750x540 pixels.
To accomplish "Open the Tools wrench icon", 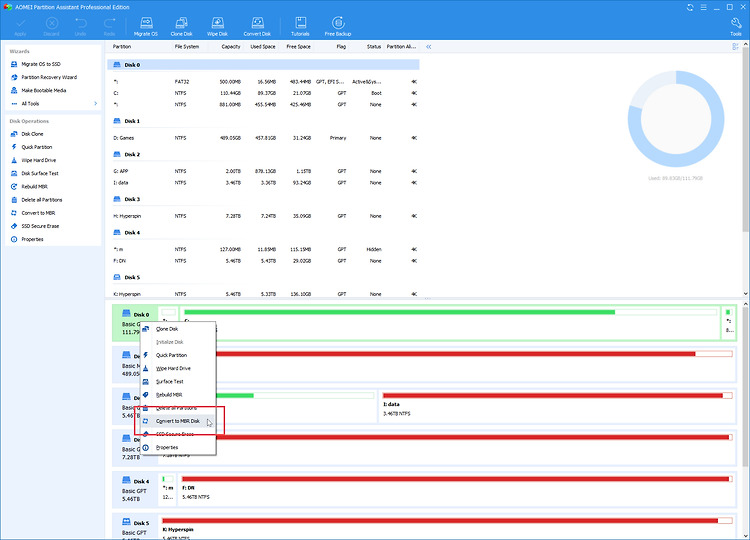I will [x=736, y=27].
